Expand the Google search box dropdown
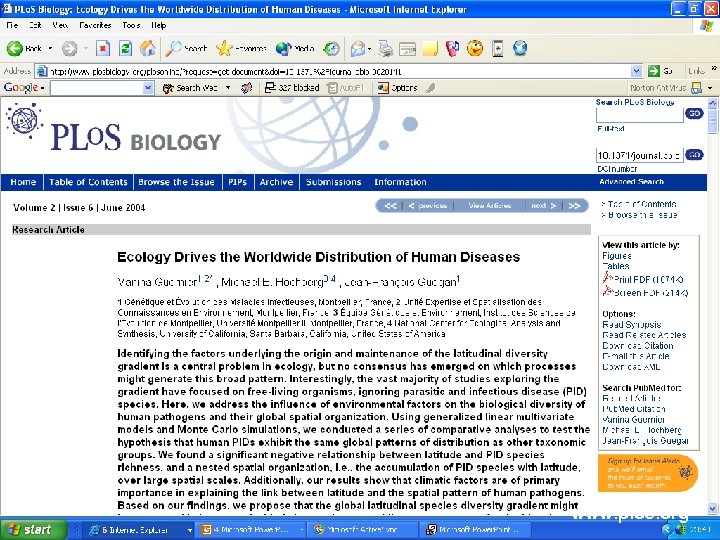 tap(148, 88)
